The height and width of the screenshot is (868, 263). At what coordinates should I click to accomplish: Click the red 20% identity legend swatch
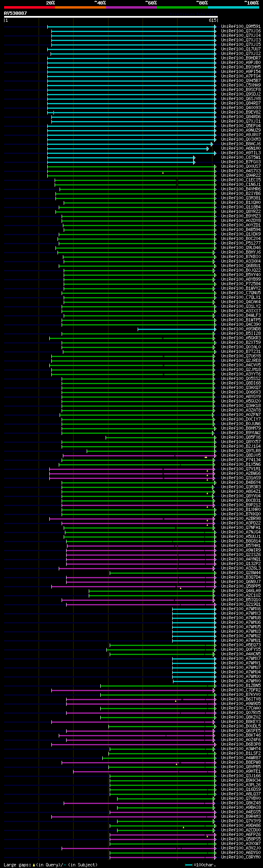click(x=29, y=7)
